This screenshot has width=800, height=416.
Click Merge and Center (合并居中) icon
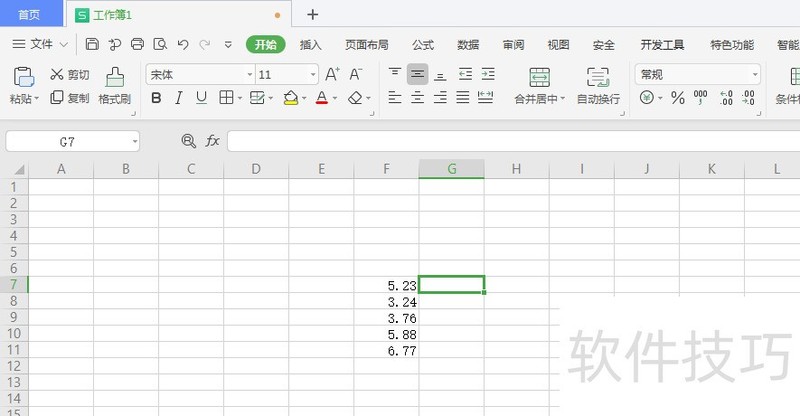539,77
